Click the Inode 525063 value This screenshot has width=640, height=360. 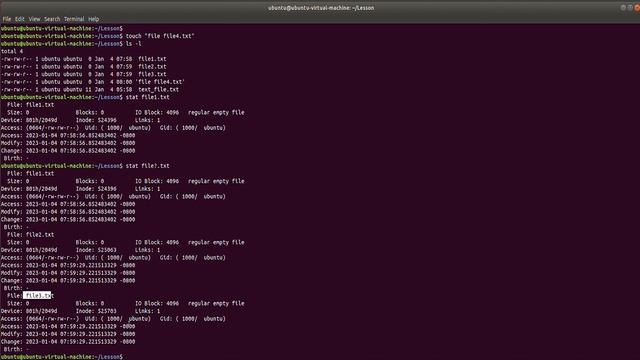107,250
